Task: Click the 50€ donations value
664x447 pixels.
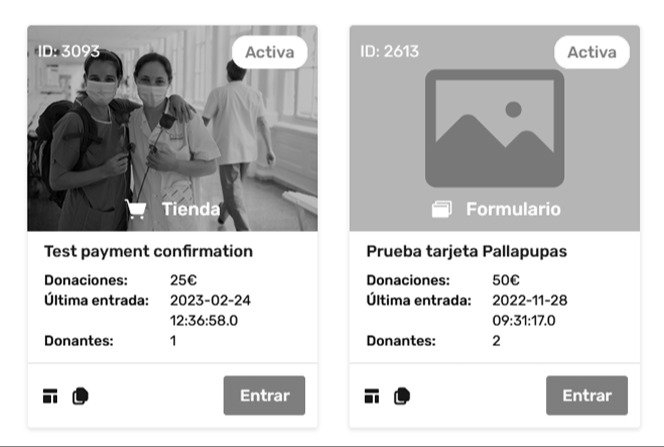Action: click(x=506, y=280)
